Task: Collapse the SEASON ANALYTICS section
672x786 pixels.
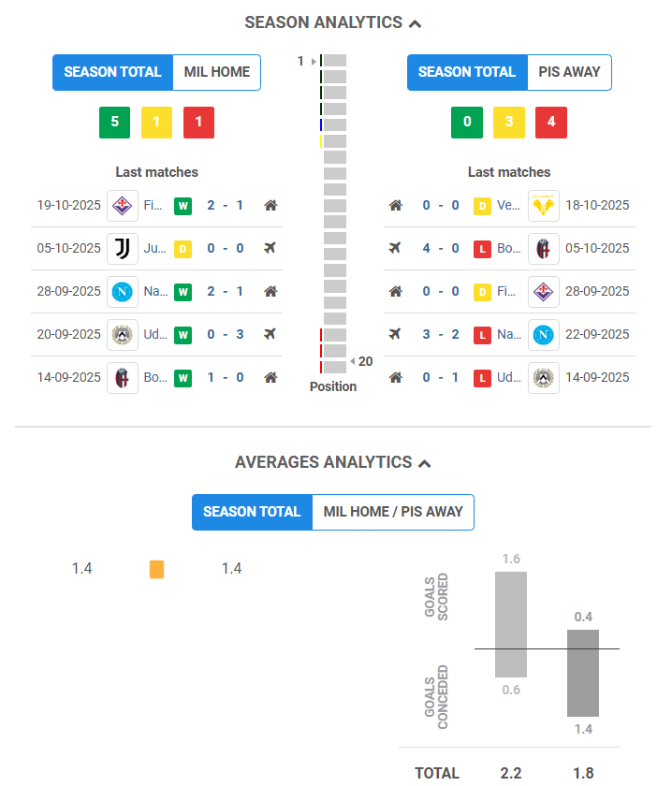Action: (x=411, y=22)
